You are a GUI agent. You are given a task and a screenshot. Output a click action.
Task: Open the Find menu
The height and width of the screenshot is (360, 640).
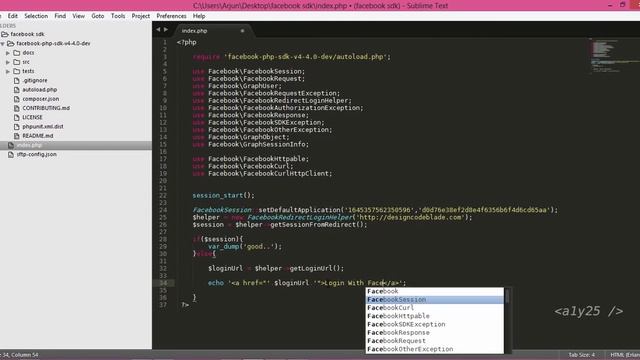point(60,16)
